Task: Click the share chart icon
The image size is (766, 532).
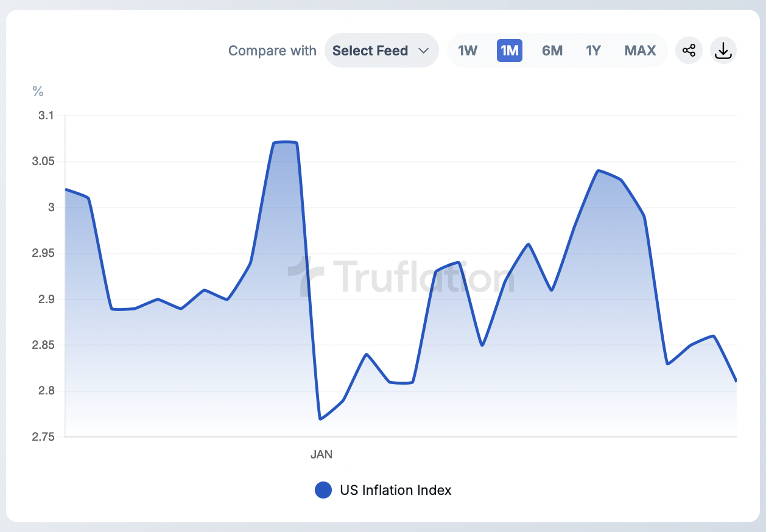Action: click(x=689, y=51)
